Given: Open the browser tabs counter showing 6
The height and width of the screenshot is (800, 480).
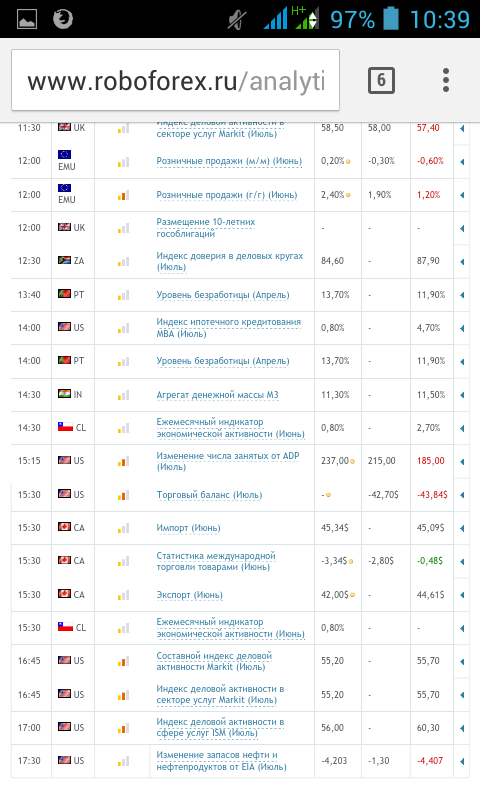Looking at the screenshot, I should click(x=381, y=81).
